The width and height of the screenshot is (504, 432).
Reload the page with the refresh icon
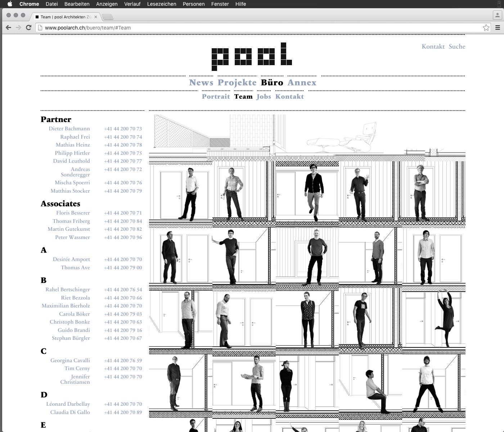29,28
